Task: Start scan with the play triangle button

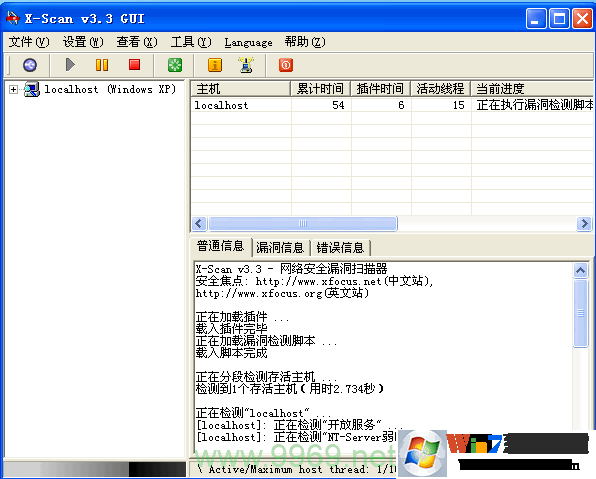Action: (70, 65)
